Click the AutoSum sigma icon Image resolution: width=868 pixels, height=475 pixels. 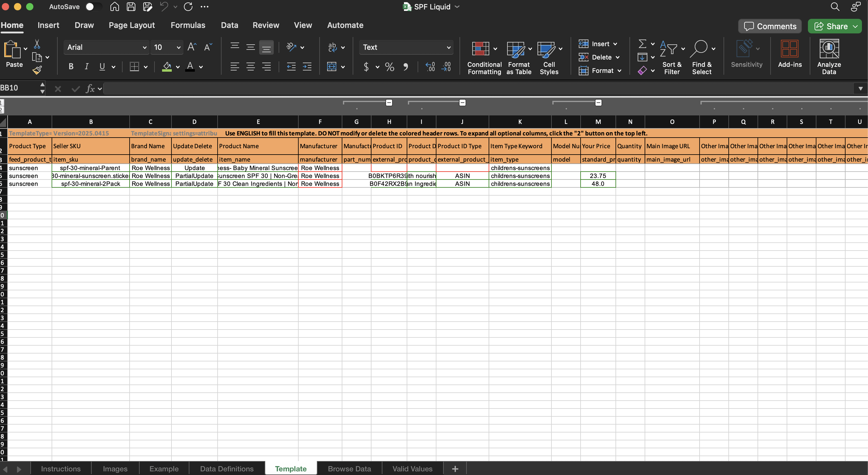(x=642, y=44)
